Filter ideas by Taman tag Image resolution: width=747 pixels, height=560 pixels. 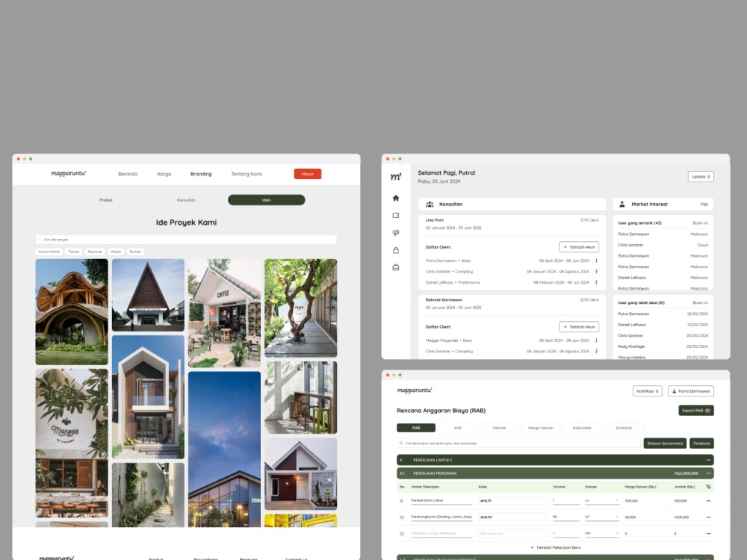click(x=74, y=252)
